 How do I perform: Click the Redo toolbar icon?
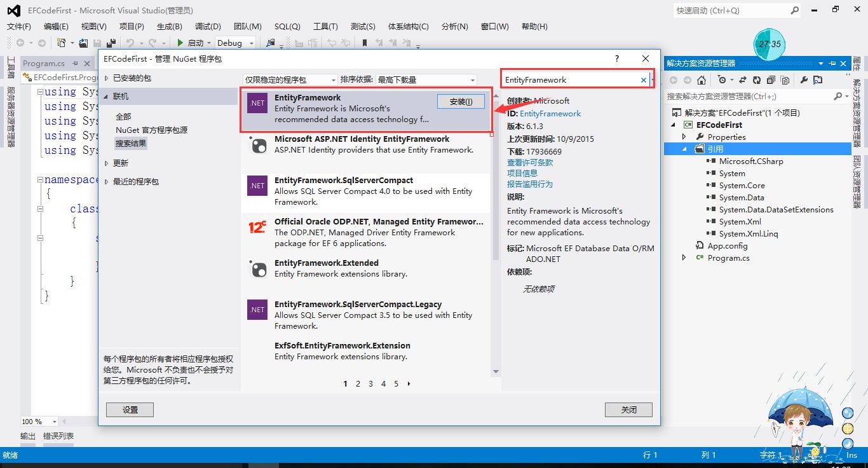tap(153, 43)
